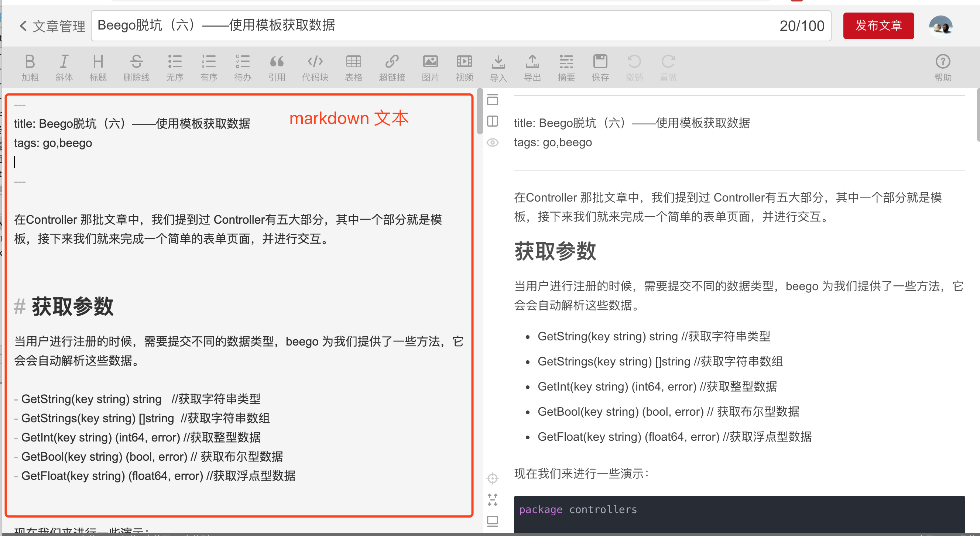Toggle single-pane layout icon above split view
This screenshot has height=536, width=980.
click(x=492, y=100)
